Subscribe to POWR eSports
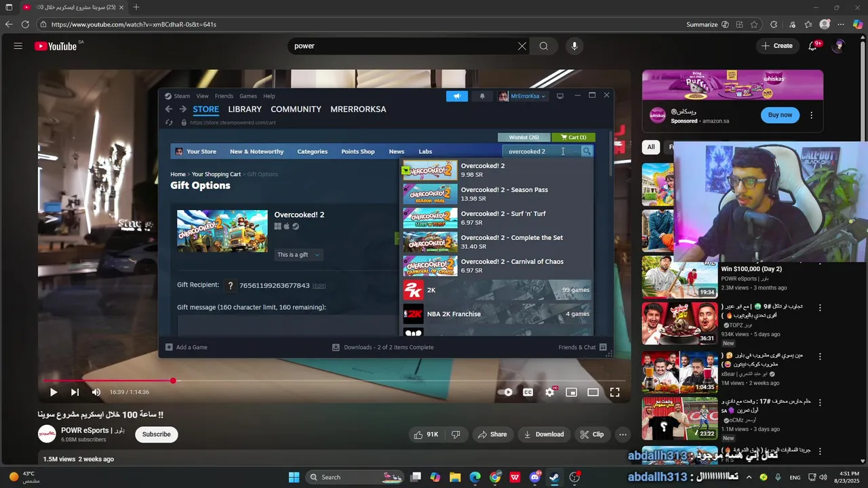The width and height of the screenshot is (868, 488). coord(157,434)
